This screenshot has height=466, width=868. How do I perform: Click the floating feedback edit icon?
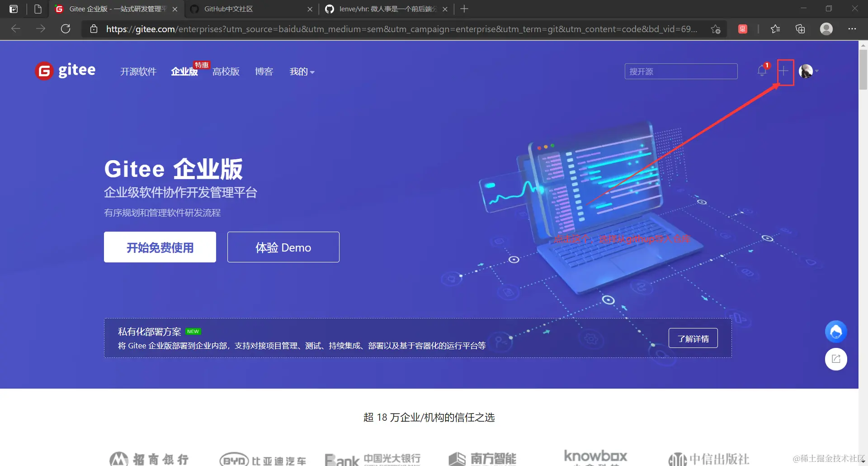pos(836,359)
